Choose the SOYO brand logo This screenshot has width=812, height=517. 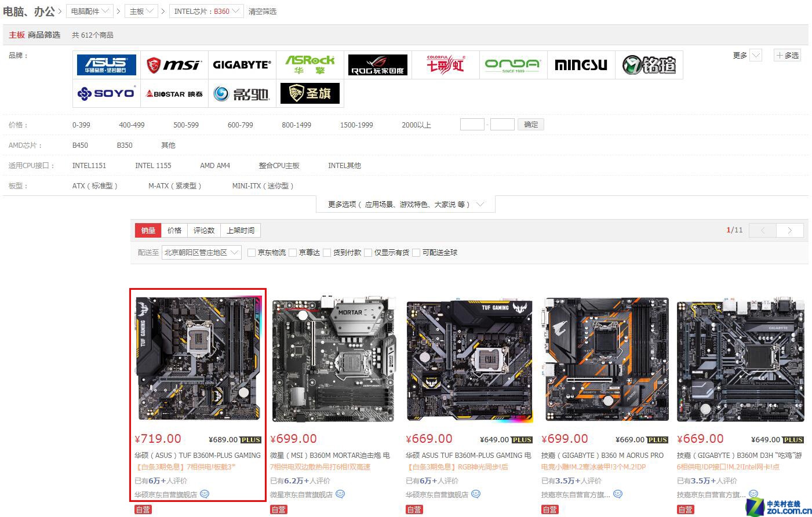107,93
